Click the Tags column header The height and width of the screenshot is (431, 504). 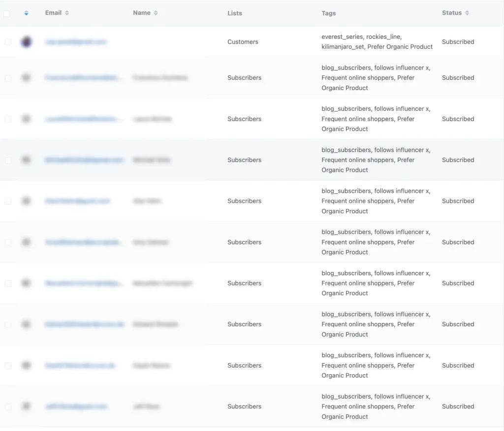[x=329, y=13]
